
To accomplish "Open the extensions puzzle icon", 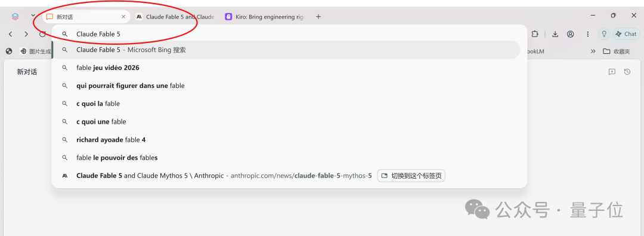I will [535, 34].
